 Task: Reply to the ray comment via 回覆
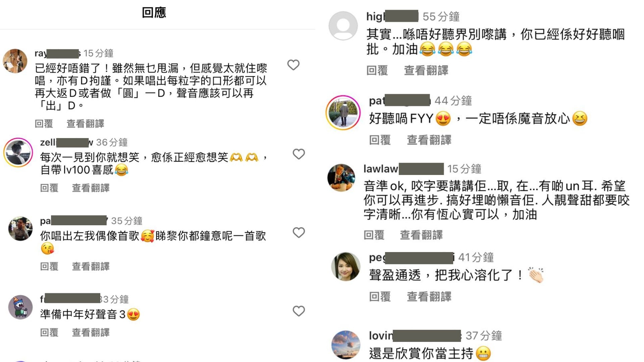tap(44, 124)
